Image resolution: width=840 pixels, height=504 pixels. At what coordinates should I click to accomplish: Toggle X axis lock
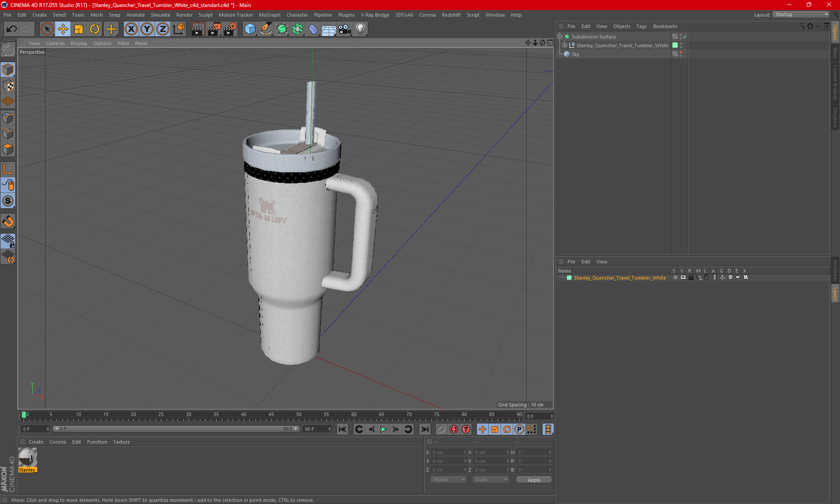[x=131, y=29]
